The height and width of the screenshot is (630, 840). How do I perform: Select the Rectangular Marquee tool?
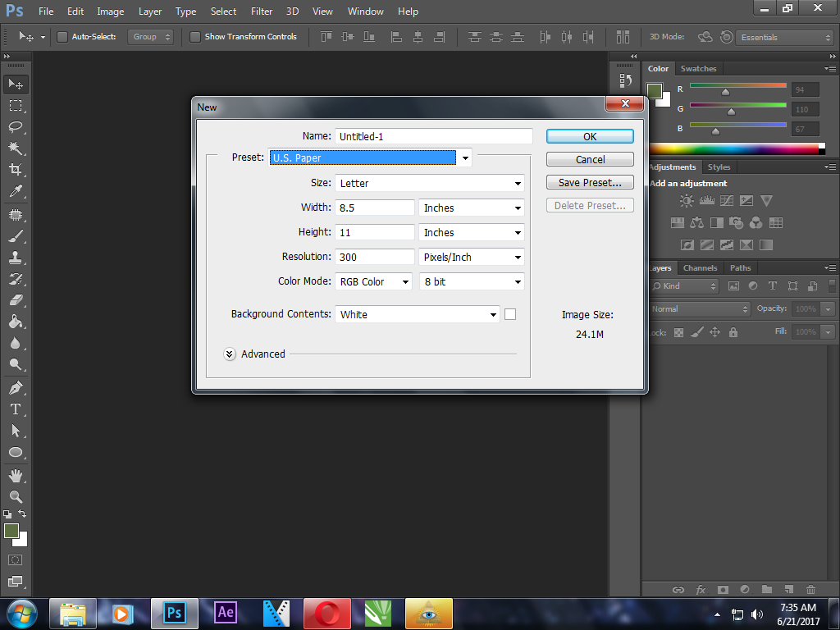(16, 106)
